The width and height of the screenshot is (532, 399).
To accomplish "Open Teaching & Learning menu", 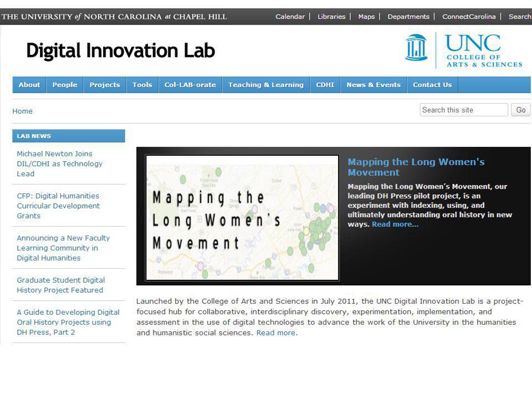I will point(266,85).
